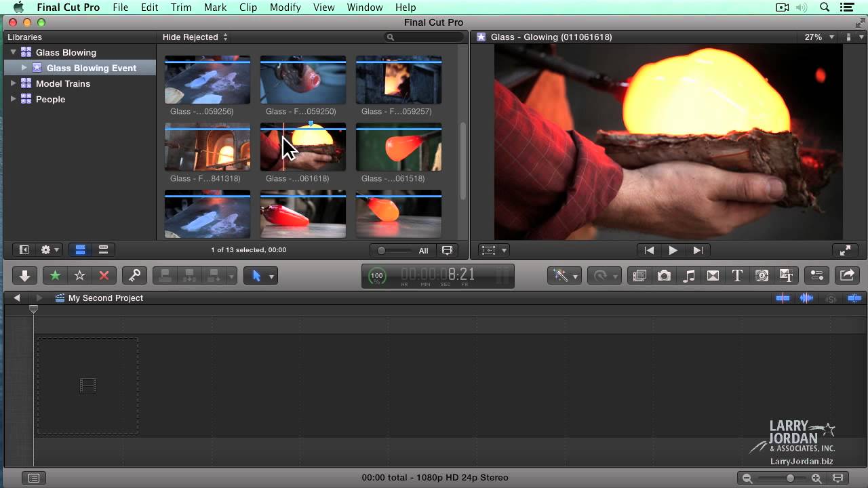Viewport: 868px width, 488px height.
Task: Toggle Background Tasks 100% indicator
Action: coord(377,276)
